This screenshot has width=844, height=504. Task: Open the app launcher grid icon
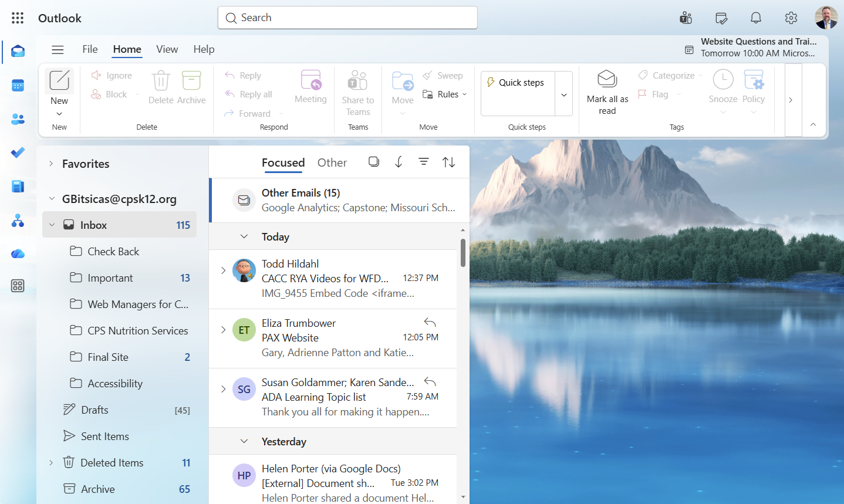18,18
